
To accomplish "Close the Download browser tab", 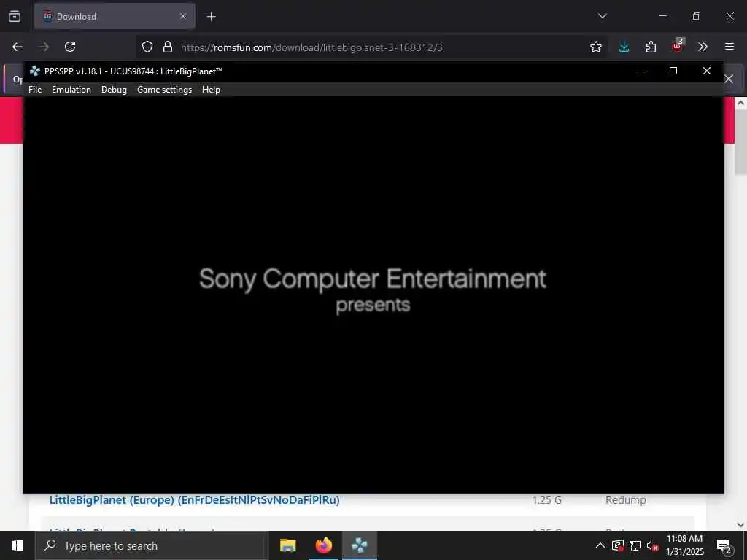I will point(183,16).
